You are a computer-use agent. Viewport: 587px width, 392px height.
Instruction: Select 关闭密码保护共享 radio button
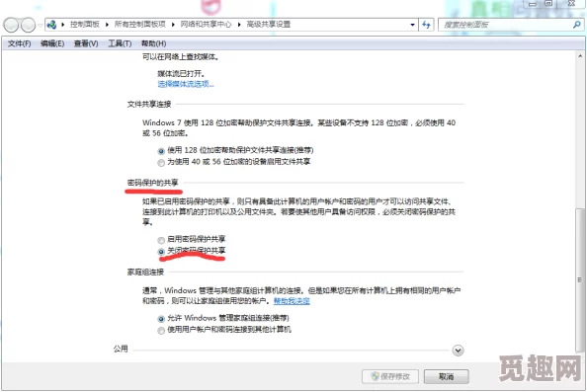pyautogui.click(x=161, y=252)
